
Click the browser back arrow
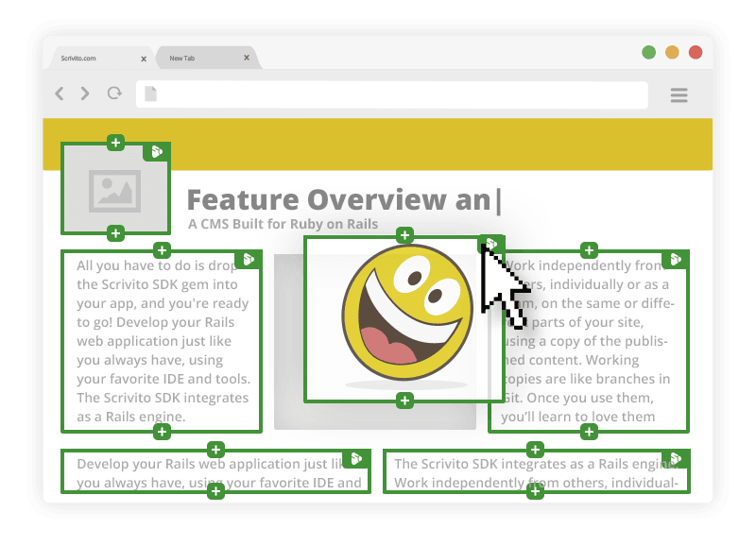[60, 94]
